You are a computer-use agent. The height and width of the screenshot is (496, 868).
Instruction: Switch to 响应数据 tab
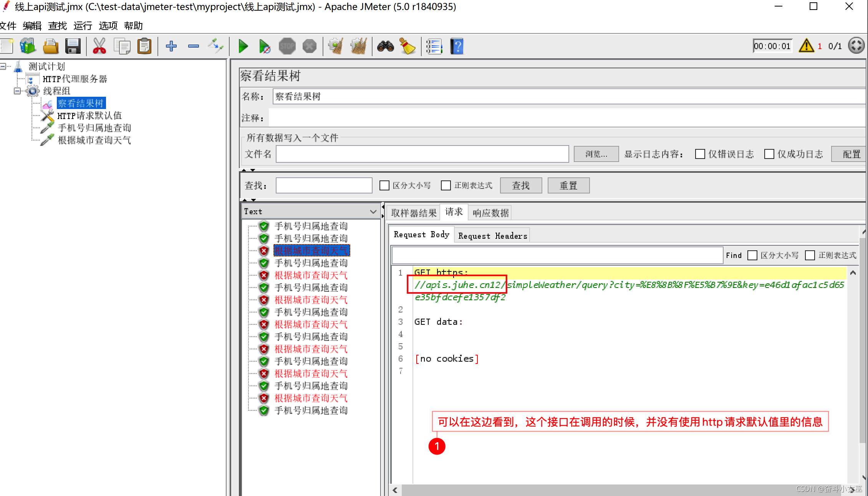490,213
